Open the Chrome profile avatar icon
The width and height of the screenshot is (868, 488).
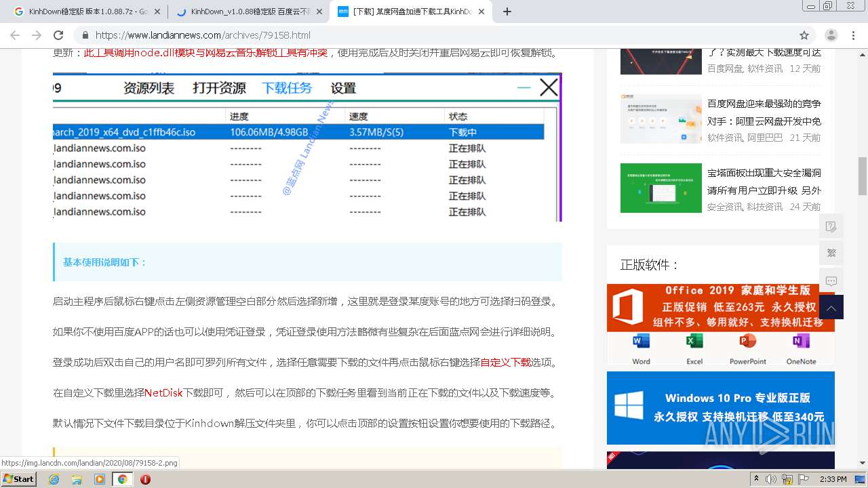coord(831,35)
